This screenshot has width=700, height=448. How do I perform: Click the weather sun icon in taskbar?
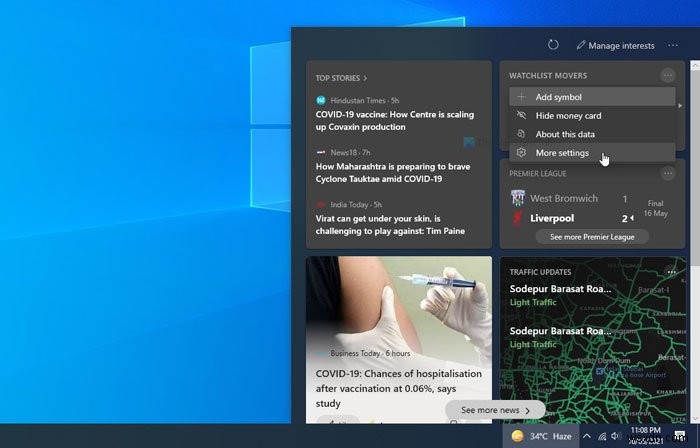(x=517, y=436)
